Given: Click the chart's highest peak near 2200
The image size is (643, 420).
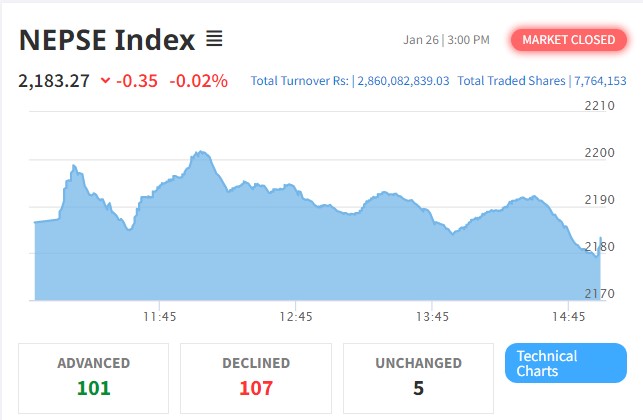Looking at the screenshot, I should pos(201,153).
